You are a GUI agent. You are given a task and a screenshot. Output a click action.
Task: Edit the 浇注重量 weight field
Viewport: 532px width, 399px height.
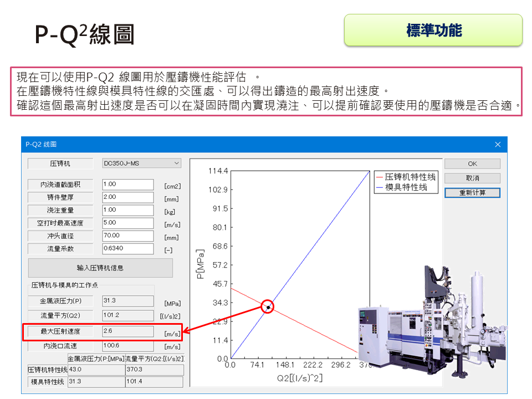pyautogui.click(x=127, y=210)
